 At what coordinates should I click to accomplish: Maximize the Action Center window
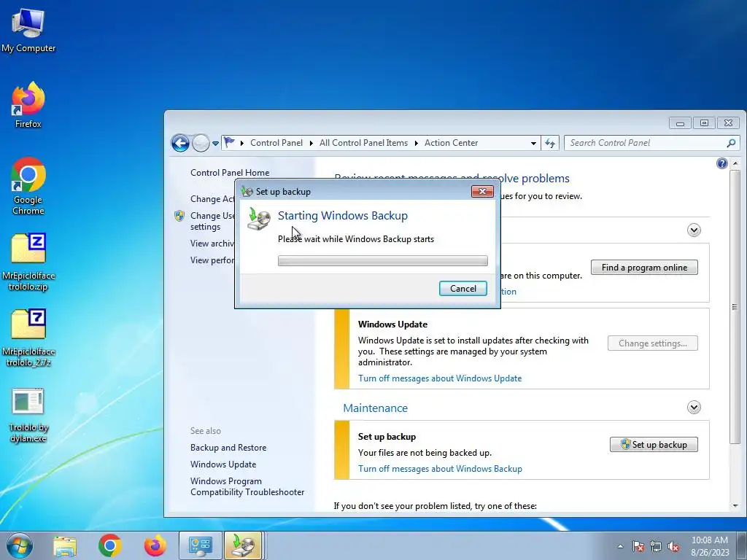(704, 123)
